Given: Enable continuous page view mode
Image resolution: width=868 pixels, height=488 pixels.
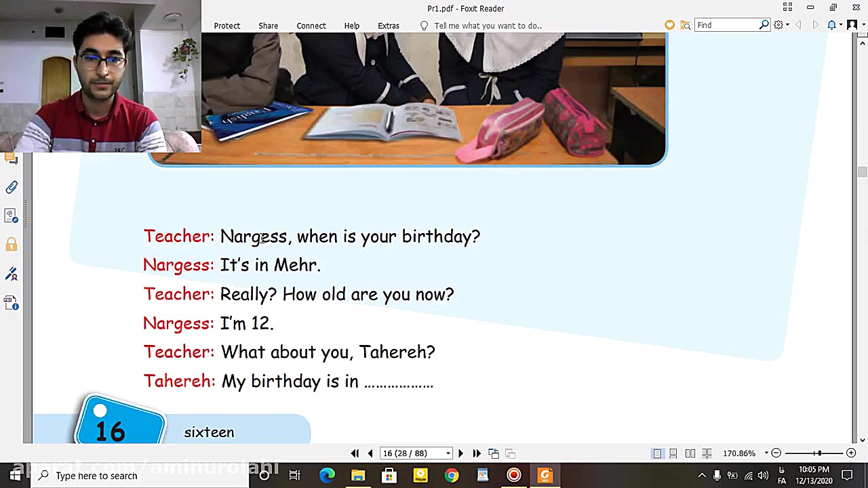Looking at the screenshot, I should 673,453.
